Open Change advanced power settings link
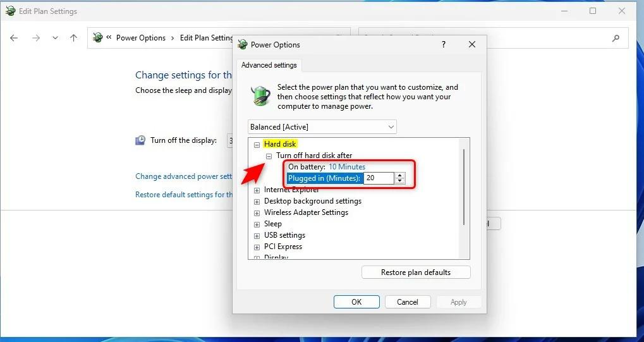 [183, 176]
